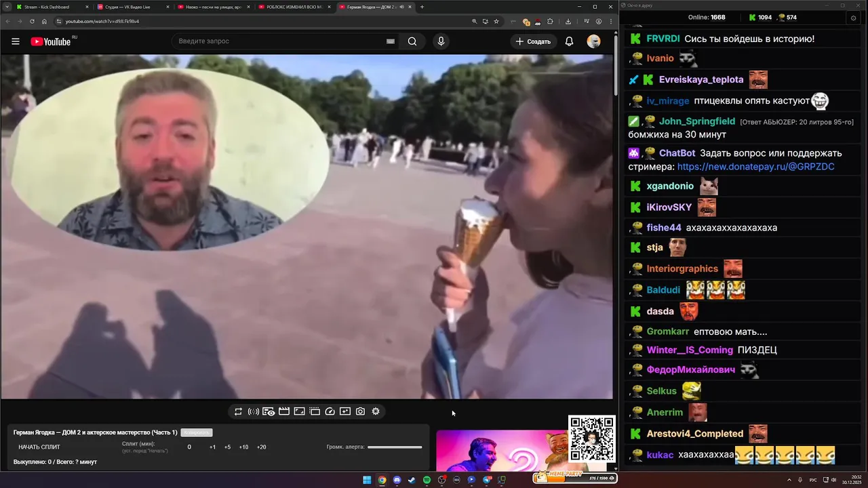Click the +10 split minutes button
Screen dimensions: 868x488
coord(243,447)
